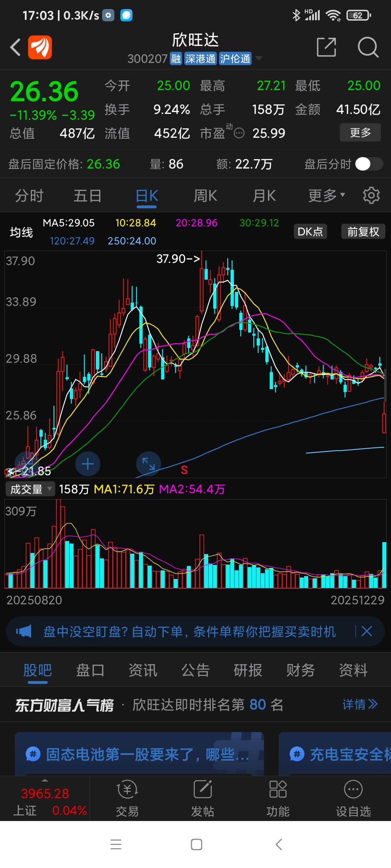The height and width of the screenshot is (868, 391).
Task: Open chart settings gear icon
Action: (x=371, y=196)
